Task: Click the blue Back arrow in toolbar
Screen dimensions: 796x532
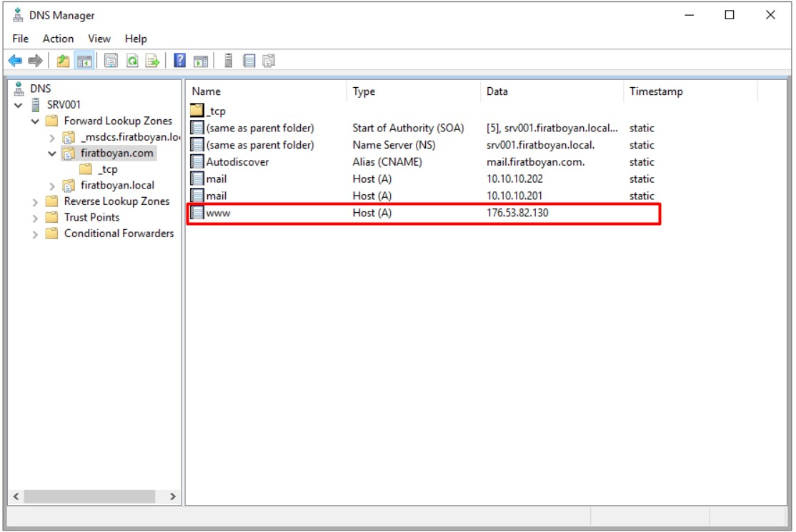Action: [x=15, y=61]
